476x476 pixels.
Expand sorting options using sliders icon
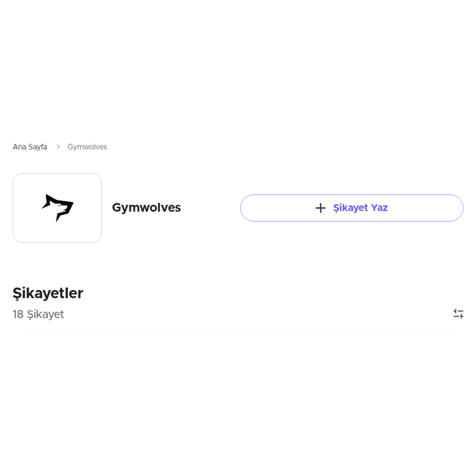458,314
